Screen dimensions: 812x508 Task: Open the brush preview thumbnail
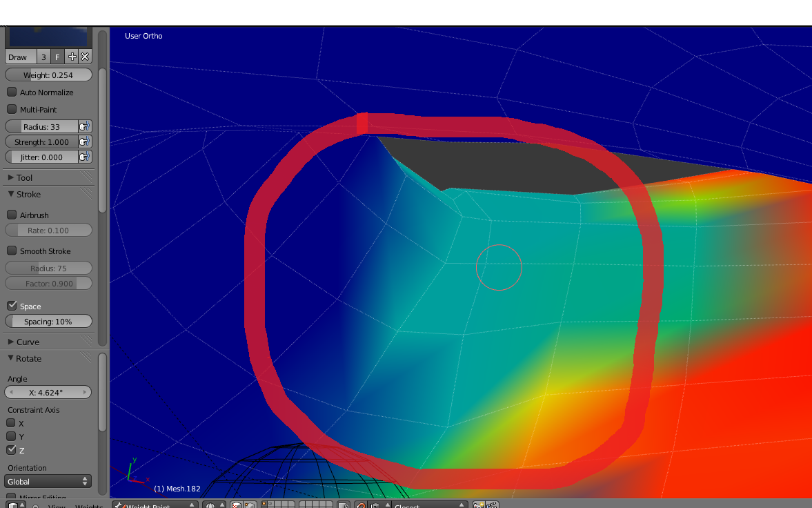pos(49,37)
